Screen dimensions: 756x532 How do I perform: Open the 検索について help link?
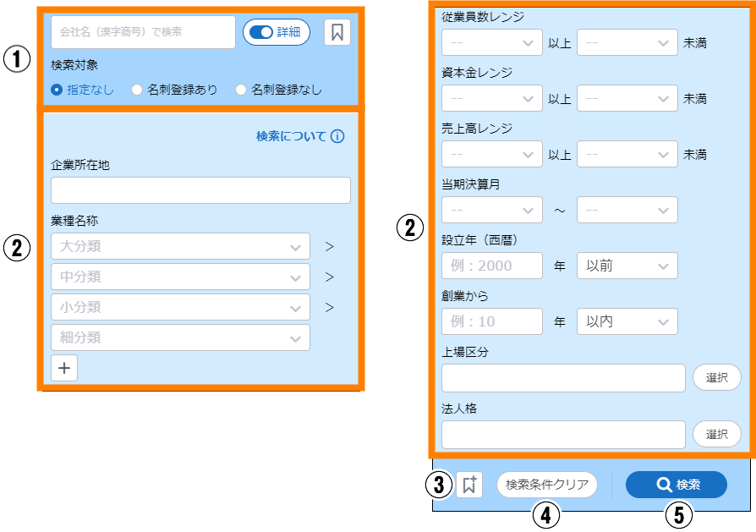click(x=291, y=136)
